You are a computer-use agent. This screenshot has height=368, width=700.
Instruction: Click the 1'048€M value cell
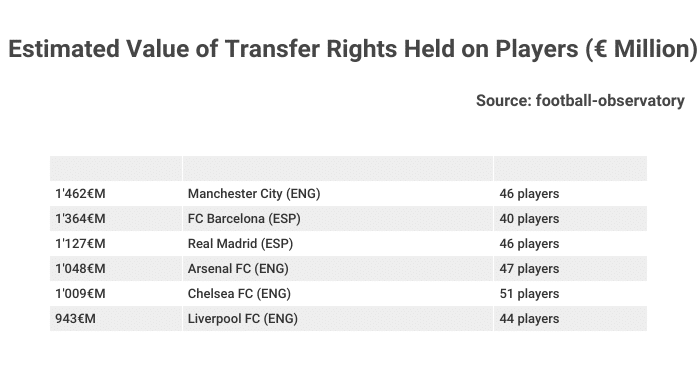click(116, 269)
